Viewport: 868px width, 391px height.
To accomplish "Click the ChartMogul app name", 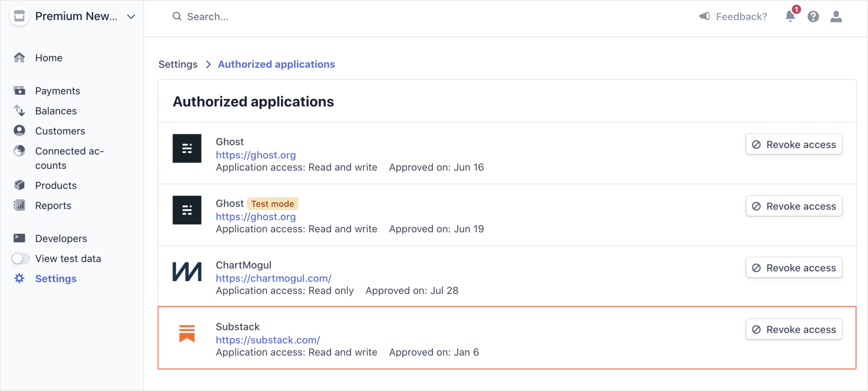I will pos(244,265).
